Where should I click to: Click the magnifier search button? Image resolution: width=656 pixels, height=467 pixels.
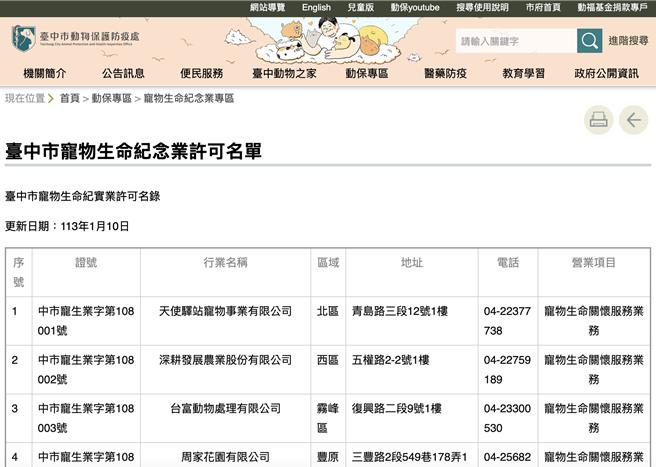click(x=589, y=41)
